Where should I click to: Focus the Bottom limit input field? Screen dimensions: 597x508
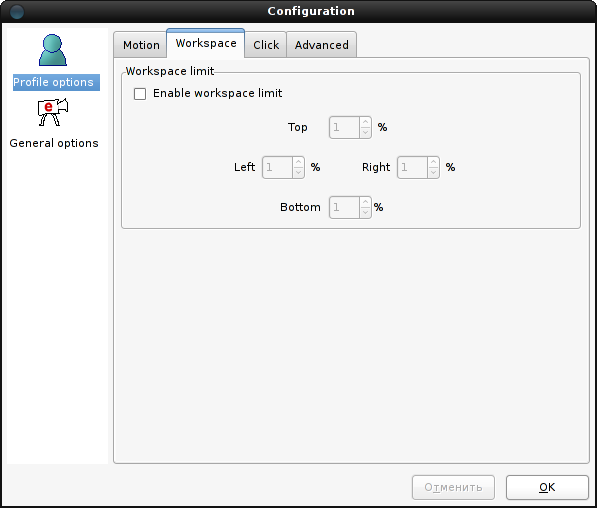(x=344, y=207)
